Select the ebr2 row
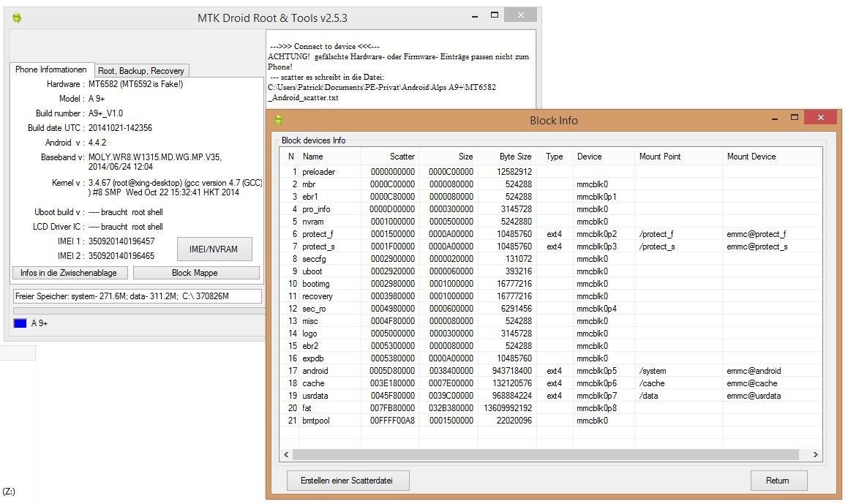848x504 pixels. pos(551,346)
